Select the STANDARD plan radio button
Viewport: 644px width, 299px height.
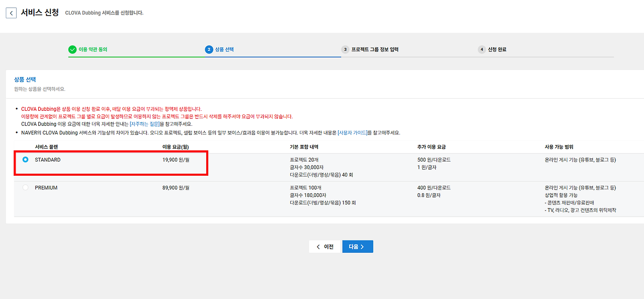tap(26, 160)
